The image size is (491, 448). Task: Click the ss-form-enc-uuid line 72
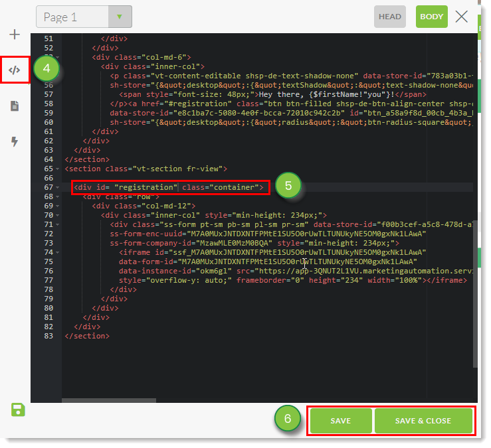click(x=268, y=234)
